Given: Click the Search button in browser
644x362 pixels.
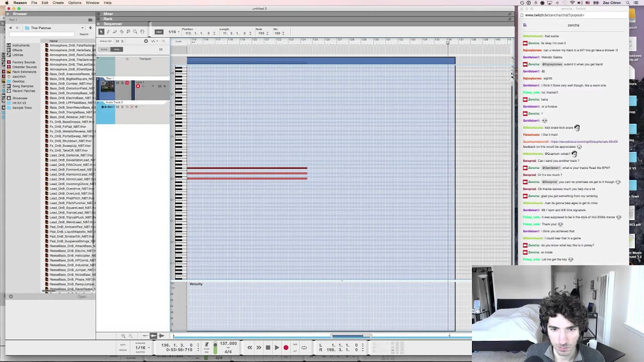Looking at the screenshot, I should [x=84, y=34].
